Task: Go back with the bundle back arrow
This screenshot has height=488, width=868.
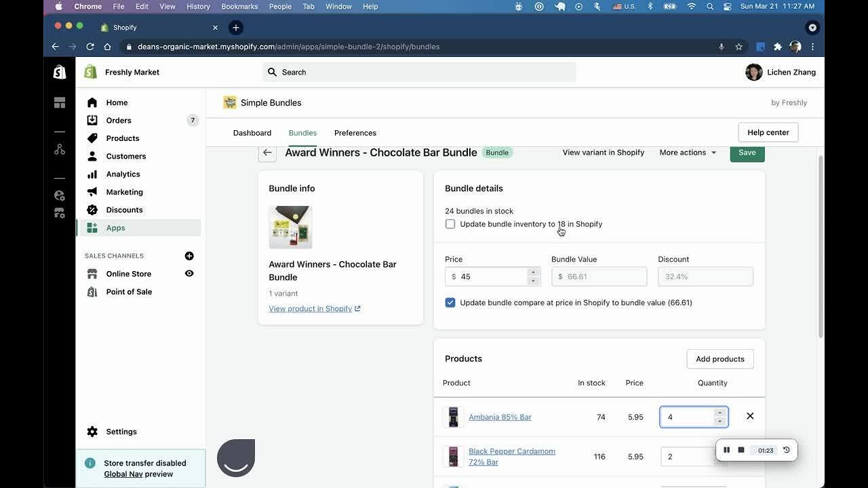Action: 267,152
